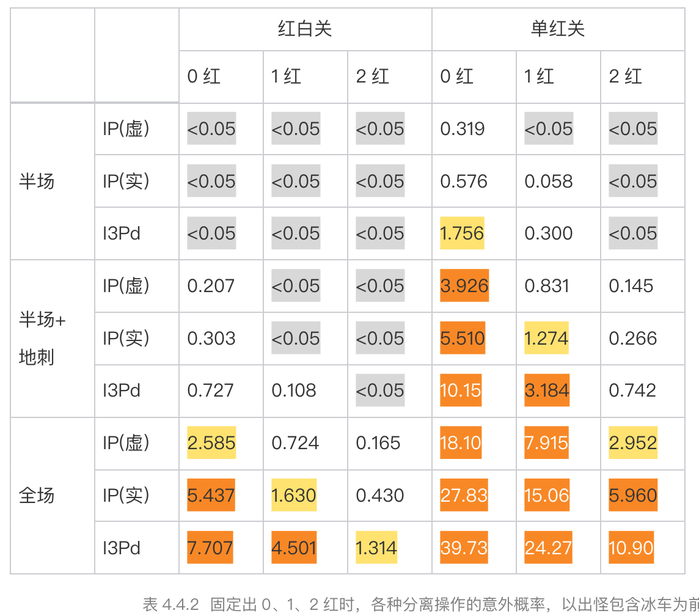The image size is (699, 616).
Task: Click the yellow 1.314 cell
Action: point(376,548)
